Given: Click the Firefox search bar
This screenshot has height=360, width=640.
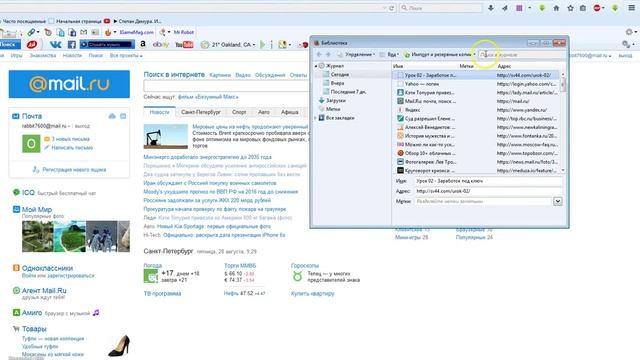Looking at the screenshot, I should 440,8.
